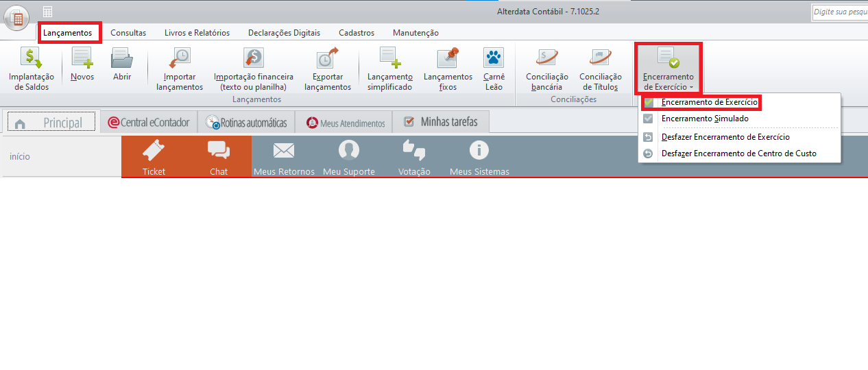Select Importar lançamentos
This screenshot has width=868, height=370.
click(x=180, y=70)
